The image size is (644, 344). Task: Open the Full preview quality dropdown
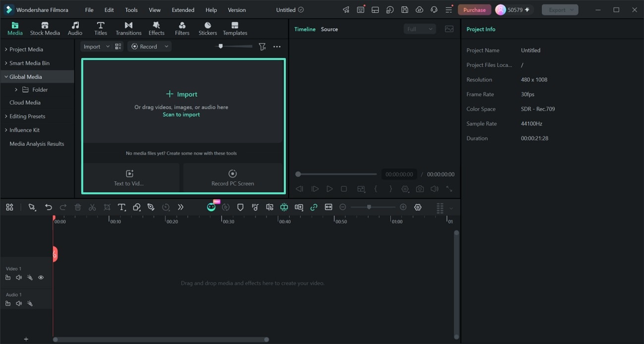420,29
